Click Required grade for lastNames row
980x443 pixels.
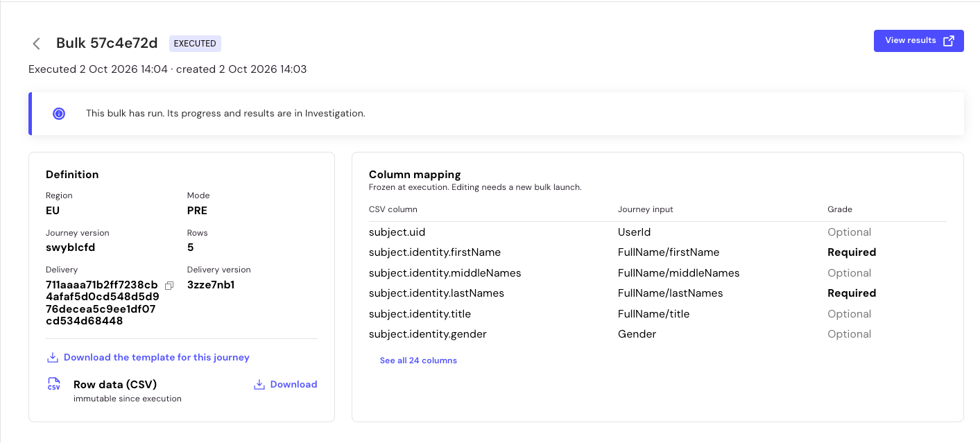coord(852,293)
